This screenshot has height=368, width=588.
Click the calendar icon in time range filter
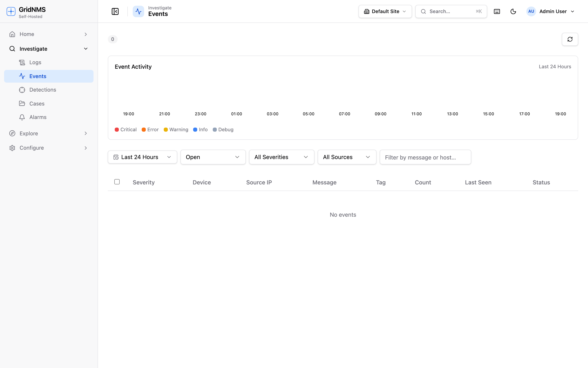point(116,157)
